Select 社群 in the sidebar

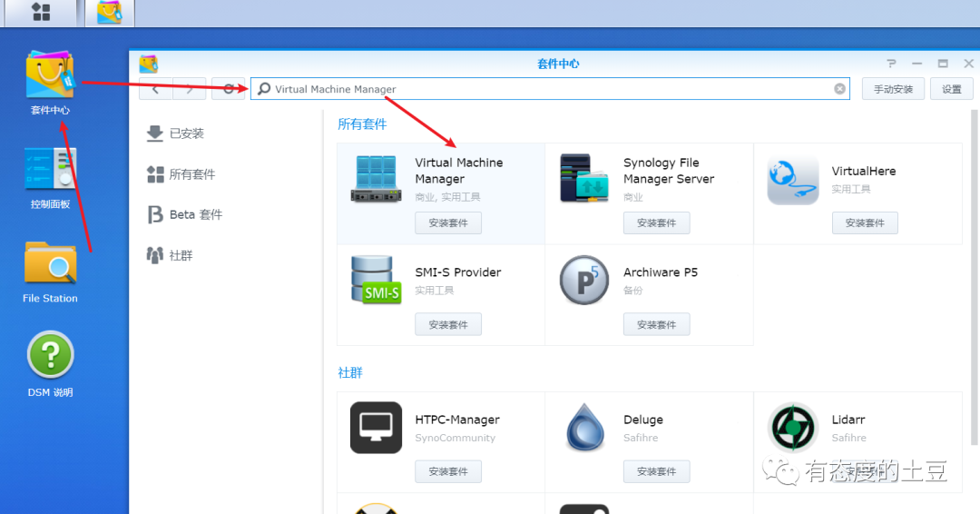(170, 255)
